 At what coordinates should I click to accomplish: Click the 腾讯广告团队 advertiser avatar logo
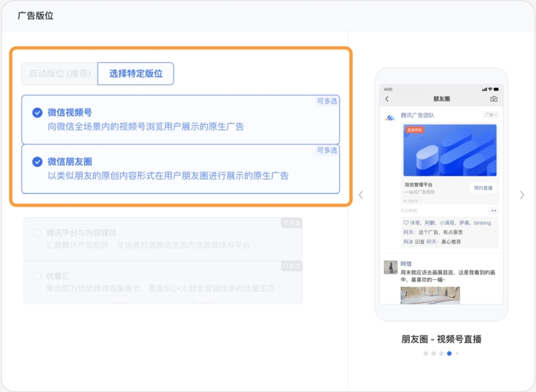[390, 116]
